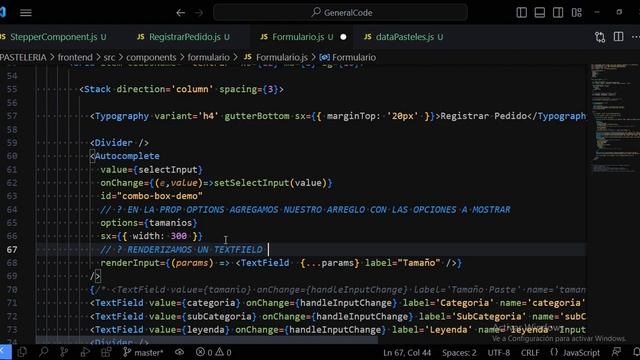Open changes with the compare icon
Viewport: 640px width, 360px height.
[600, 37]
